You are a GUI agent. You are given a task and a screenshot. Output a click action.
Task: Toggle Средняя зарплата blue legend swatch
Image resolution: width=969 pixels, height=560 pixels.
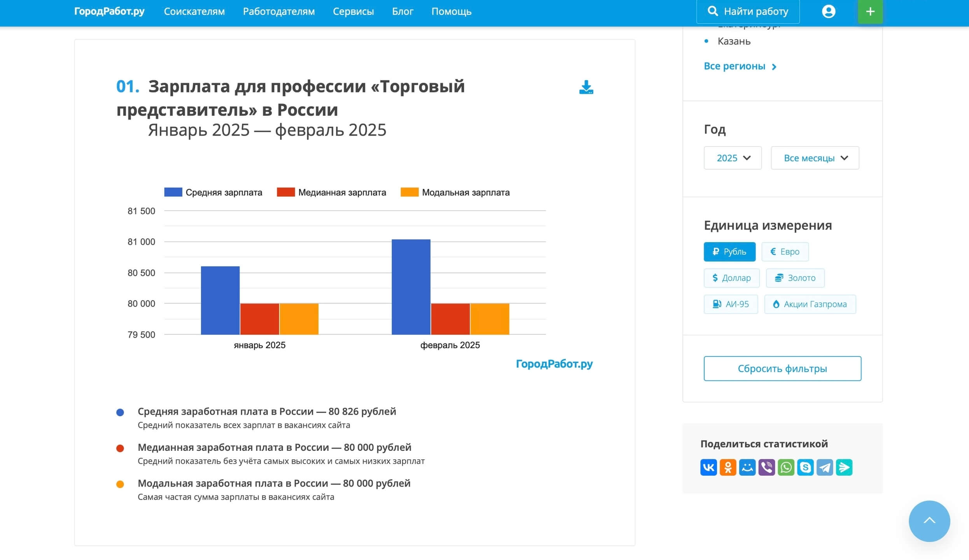[173, 192]
